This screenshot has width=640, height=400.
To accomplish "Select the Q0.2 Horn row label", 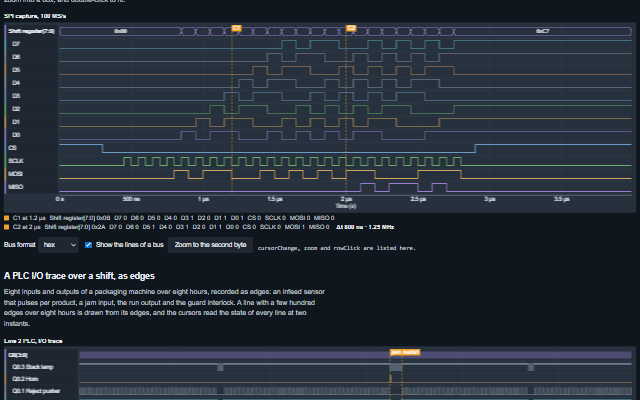I will pos(25,379).
